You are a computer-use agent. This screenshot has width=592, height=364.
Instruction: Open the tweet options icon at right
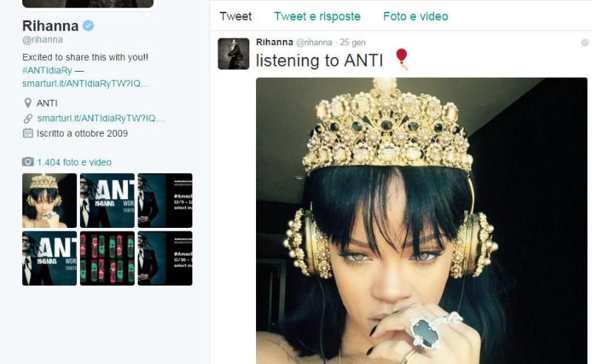tap(585, 42)
